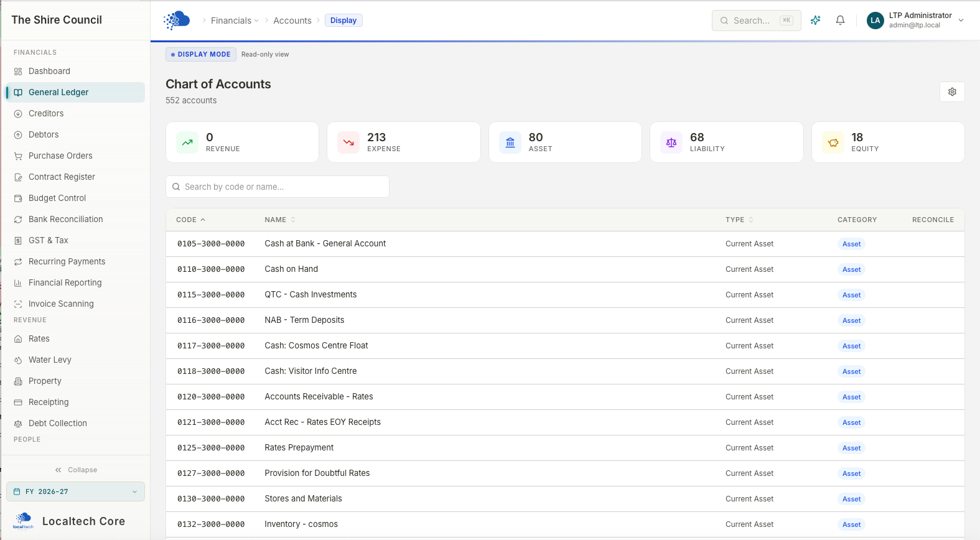Select the Display breadcrumb tab
980x540 pixels.
[343, 21]
